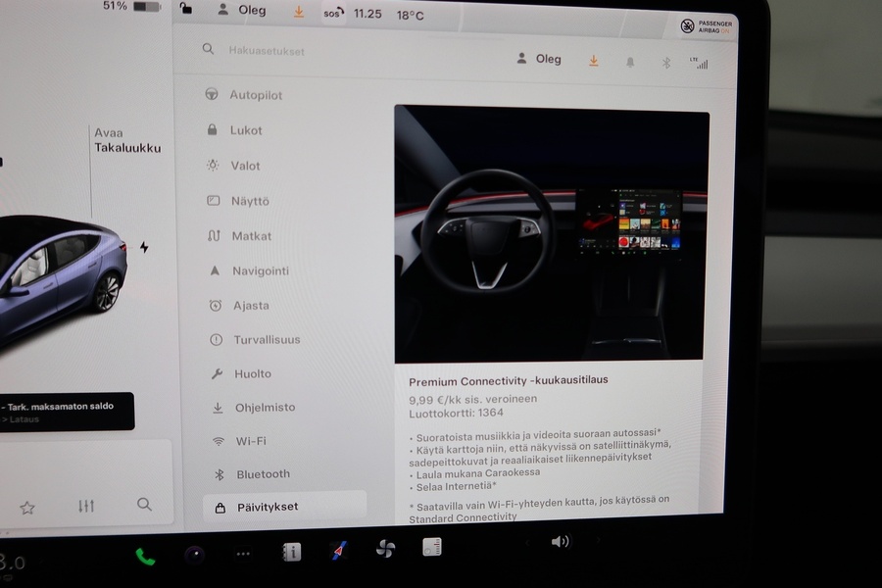The width and height of the screenshot is (882, 588).
Task: Expand quick controls with the sliders icon
Action: (85, 505)
